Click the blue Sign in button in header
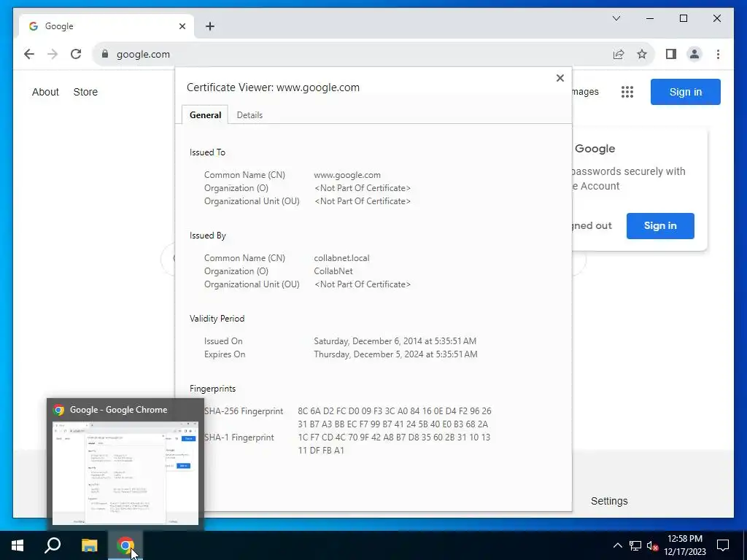This screenshot has height=560, width=747. click(x=685, y=92)
